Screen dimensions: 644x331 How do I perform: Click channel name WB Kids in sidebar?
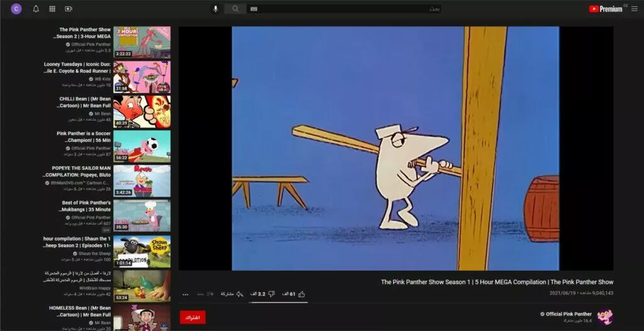103,79
